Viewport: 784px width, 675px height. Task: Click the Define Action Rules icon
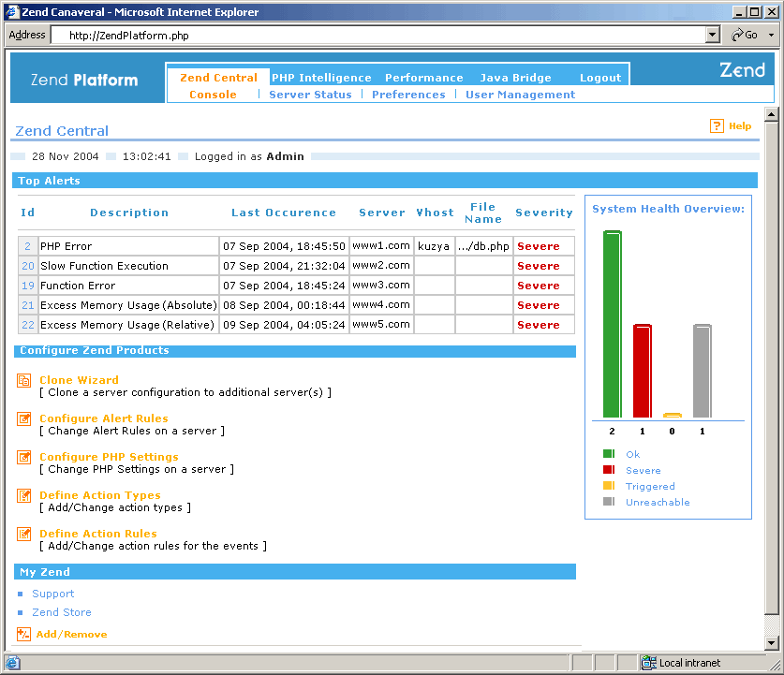tap(24, 534)
